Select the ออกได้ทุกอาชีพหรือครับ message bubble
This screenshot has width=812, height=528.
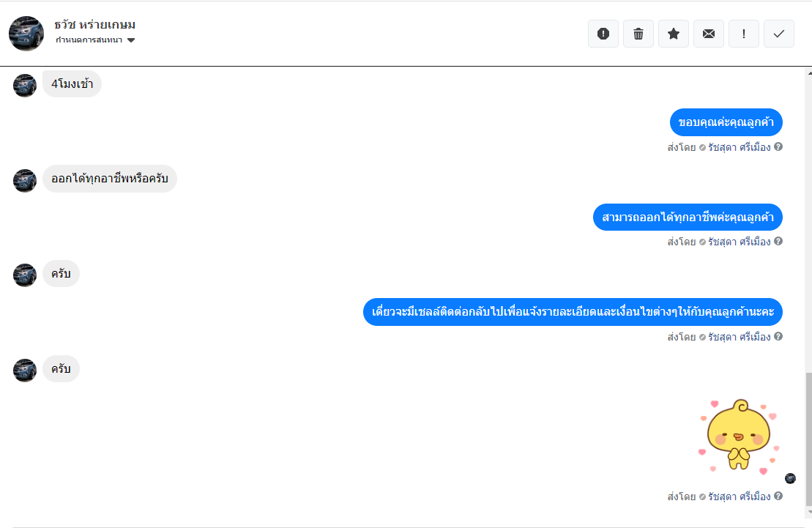tap(110, 179)
